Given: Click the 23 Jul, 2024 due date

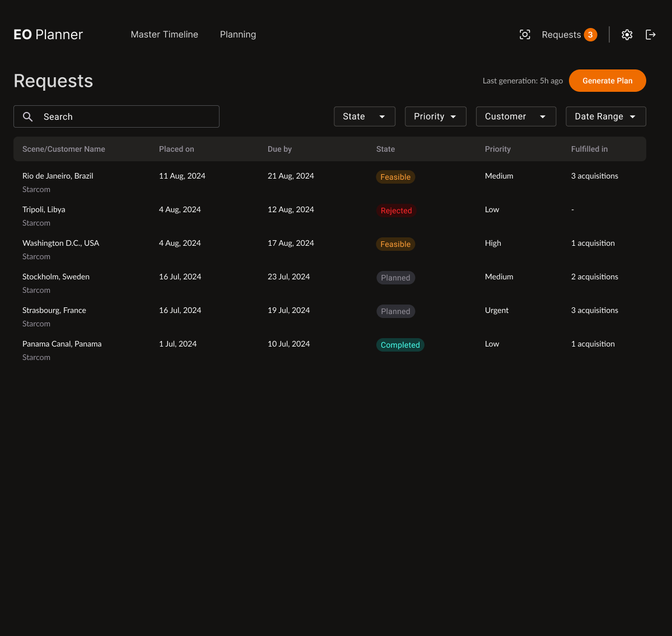Looking at the screenshot, I should pos(288,277).
